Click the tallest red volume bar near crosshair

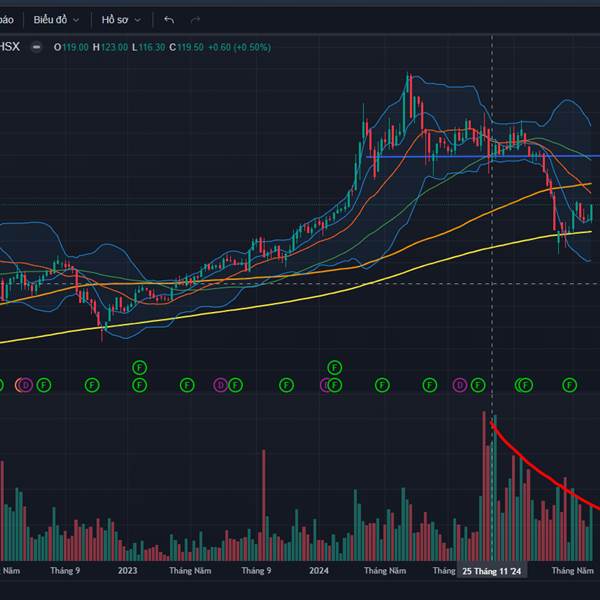pos(484,486)
